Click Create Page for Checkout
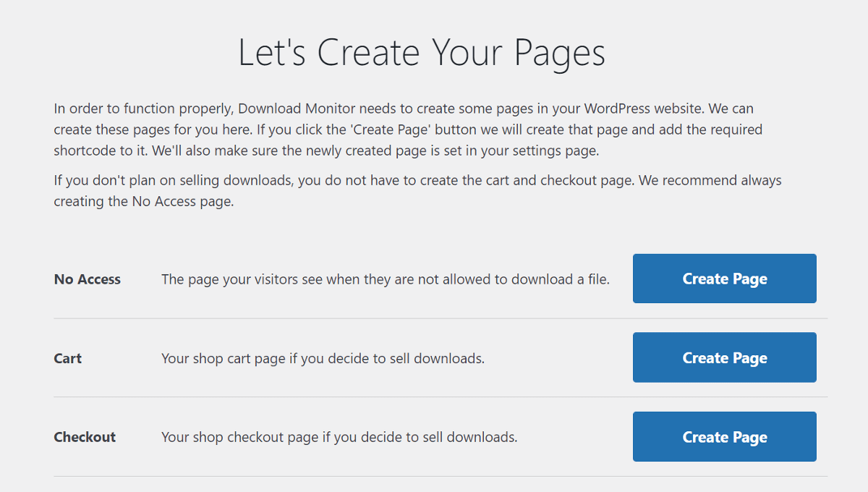This screenshot has width=868, height=492. pyautogui.click(x=724, y=436)
